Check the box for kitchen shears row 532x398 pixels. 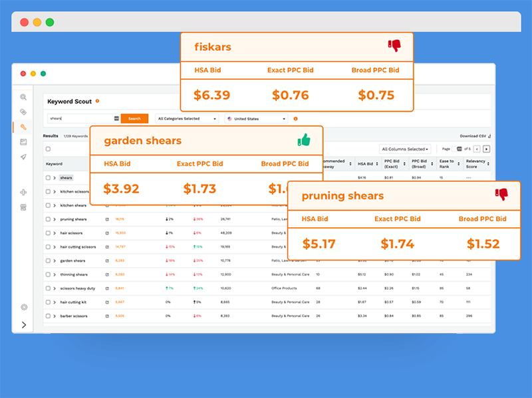coord(48,205)
